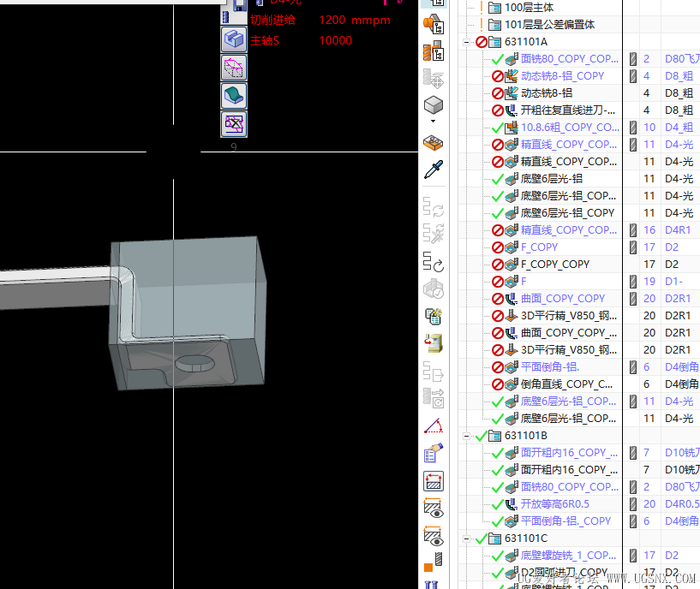Viewport: 700px width, 589px height.
Task: Click tool cell D1-
Action: (673, 281)
